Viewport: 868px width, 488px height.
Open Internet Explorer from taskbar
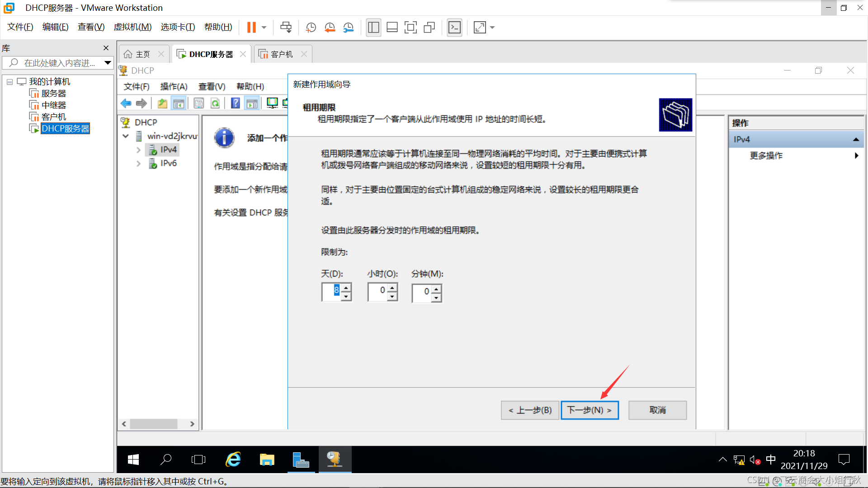point(233,460)
